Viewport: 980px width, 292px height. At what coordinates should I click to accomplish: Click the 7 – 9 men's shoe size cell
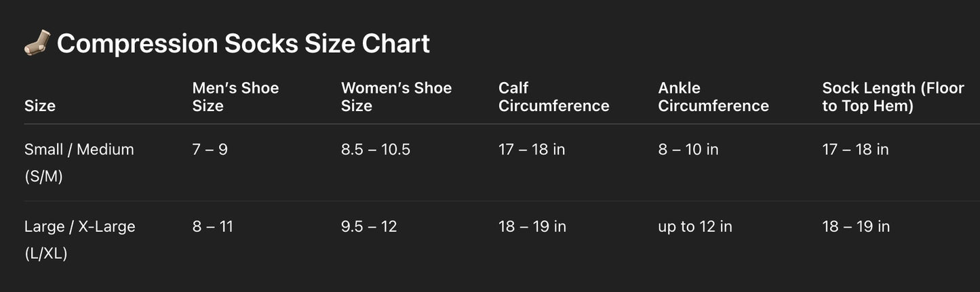pyautogui.click(x=210, y=149)
